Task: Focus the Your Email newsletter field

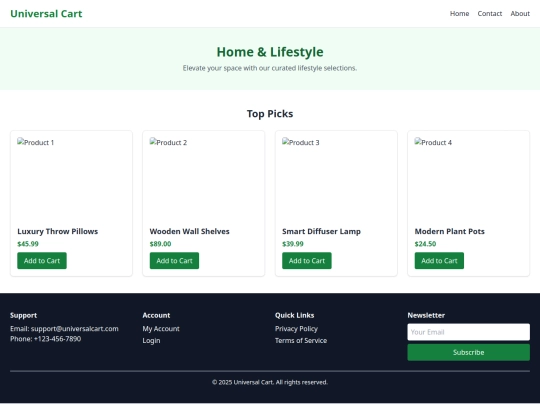Action: click(x=468, y=332)
